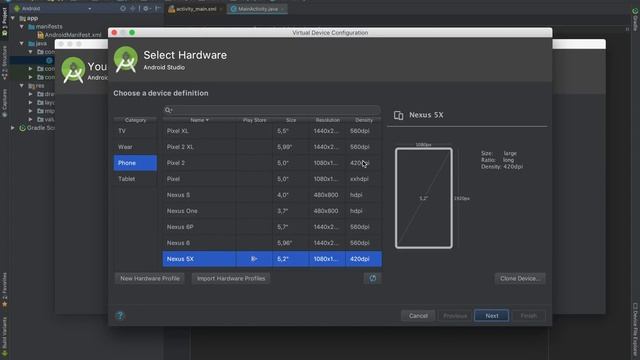Image resolution: width=640 pixels, height=360 pixels.
Task: Expand the Gradle Scripts node
Action: (13, 128)
